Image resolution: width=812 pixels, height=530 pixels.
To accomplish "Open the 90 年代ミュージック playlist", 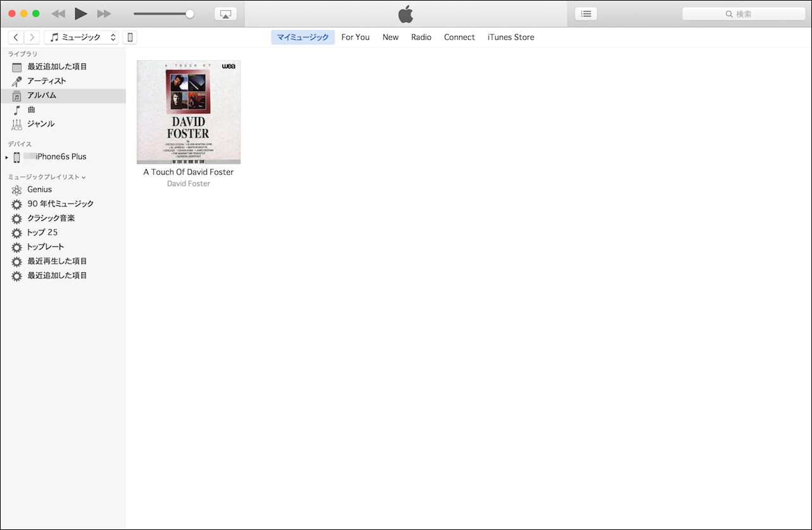I will pos(63,204).
